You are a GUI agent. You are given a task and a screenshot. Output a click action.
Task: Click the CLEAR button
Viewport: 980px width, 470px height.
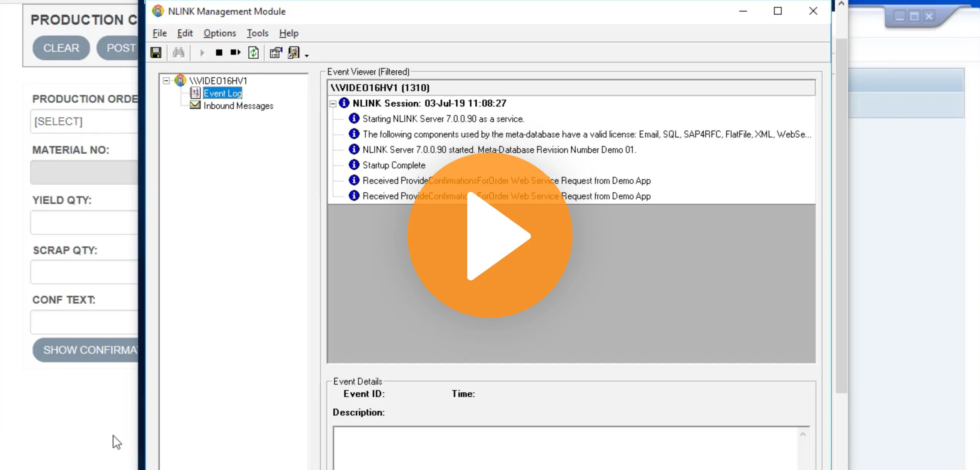[61, 48]
